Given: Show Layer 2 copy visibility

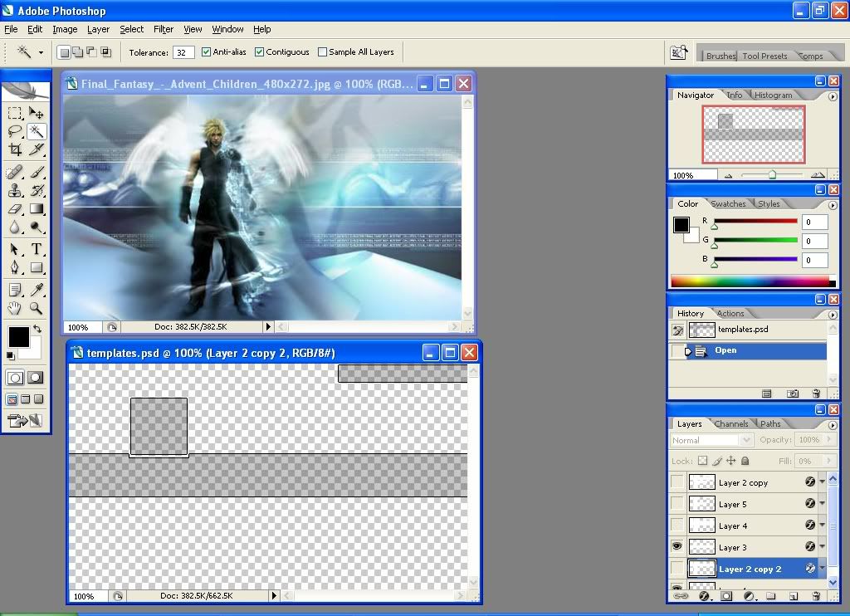Looking at the screenshot, I should click(677, 482).
